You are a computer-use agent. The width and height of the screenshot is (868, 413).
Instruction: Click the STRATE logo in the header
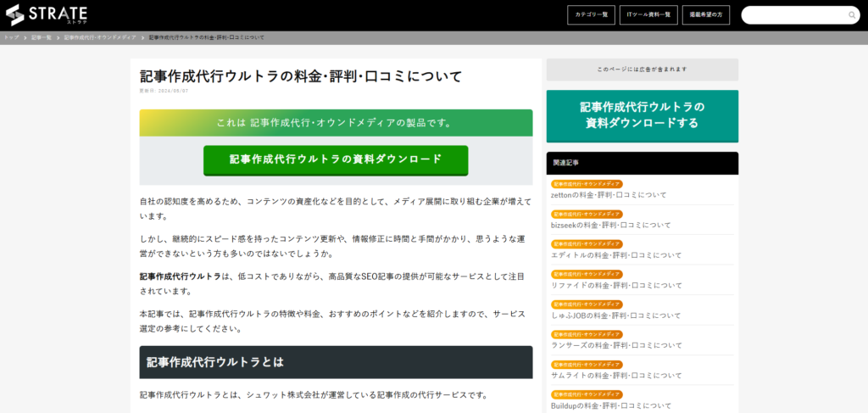coord(47,14)
